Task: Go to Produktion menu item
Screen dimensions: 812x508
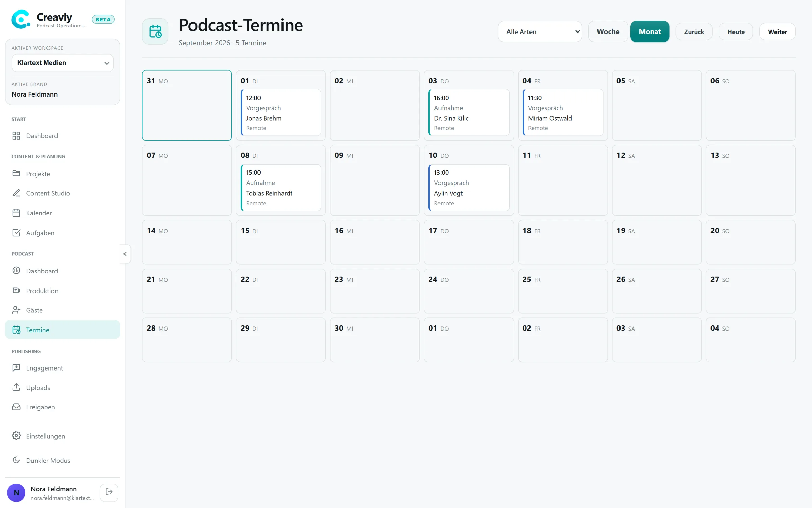Action: coord(63,291)
